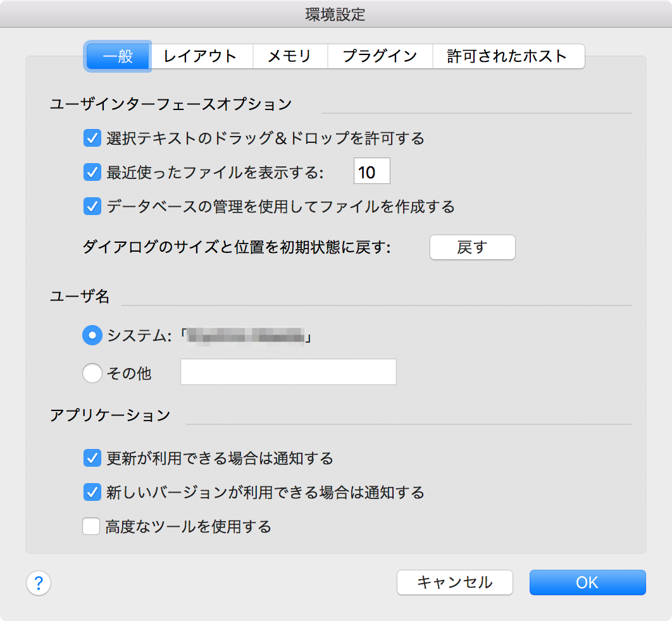Click the キャンセル button
The height and width of the screenshot is (621, 672).
[x=454, y=582]
